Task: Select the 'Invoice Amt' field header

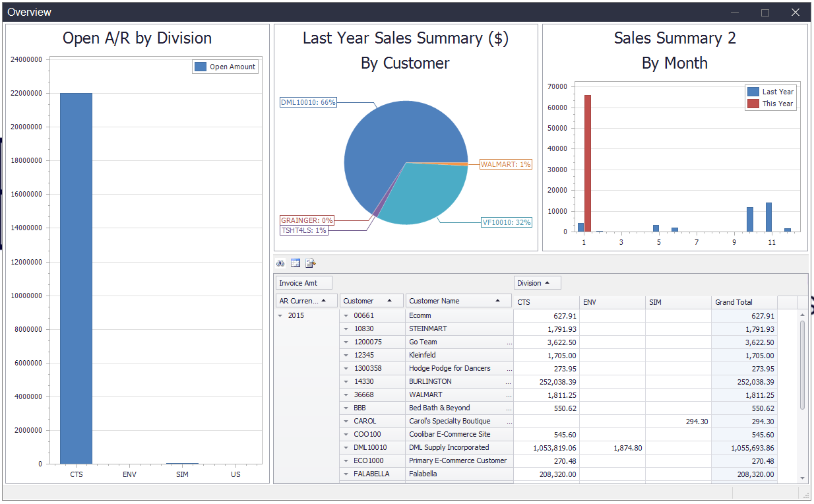Action: click(x=304, y=282)
